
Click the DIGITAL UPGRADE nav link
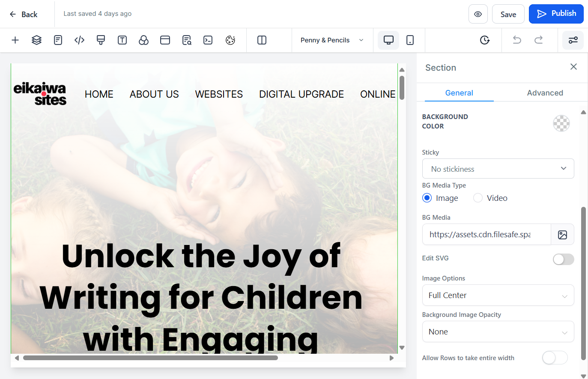[x=301, y=94]
